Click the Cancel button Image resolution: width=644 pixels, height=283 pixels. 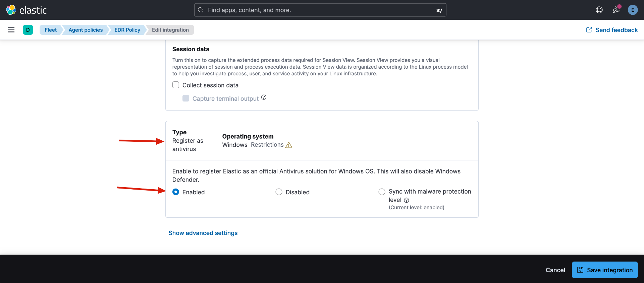555,270
